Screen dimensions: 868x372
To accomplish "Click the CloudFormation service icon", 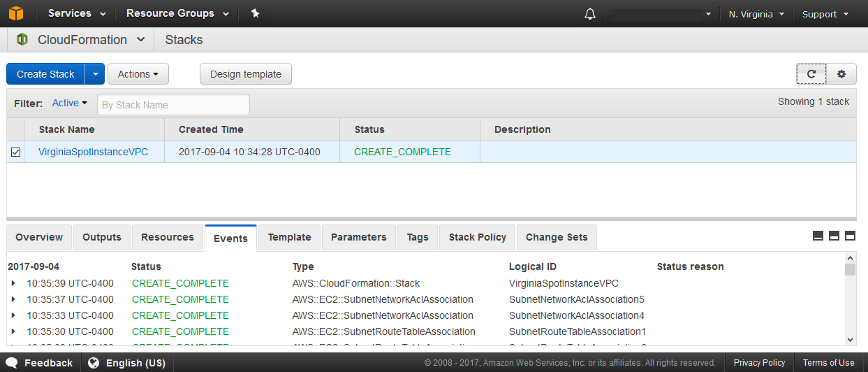I will click(x=22, y=40).
